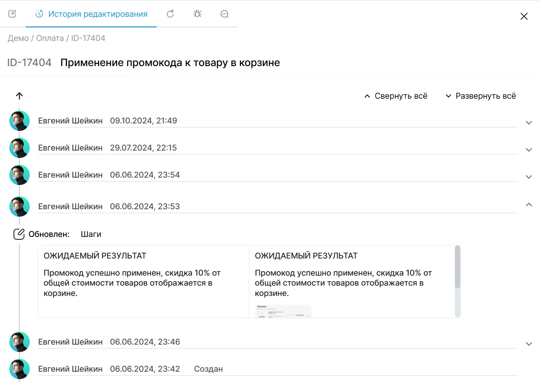Click the update pencil icon beside Обновлен
This screenshot has width=539, height=392.
coord(19,234)
